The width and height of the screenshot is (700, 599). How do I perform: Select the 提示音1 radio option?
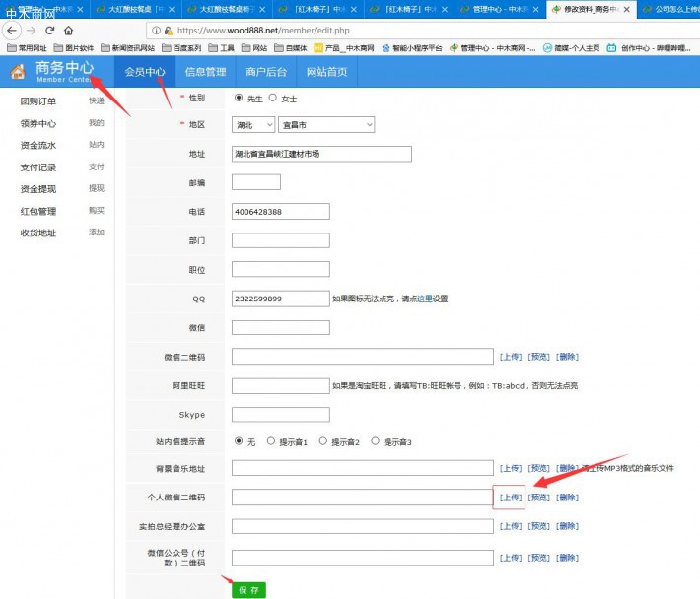click(271, 441)
